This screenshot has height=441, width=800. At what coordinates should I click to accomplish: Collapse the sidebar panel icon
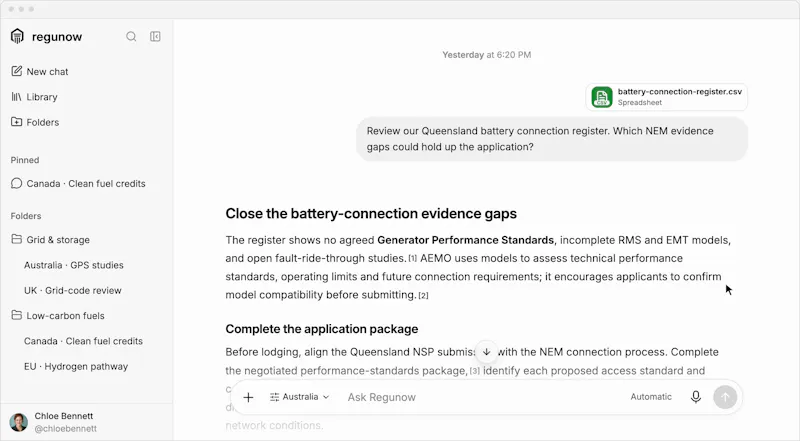(155, 36)
